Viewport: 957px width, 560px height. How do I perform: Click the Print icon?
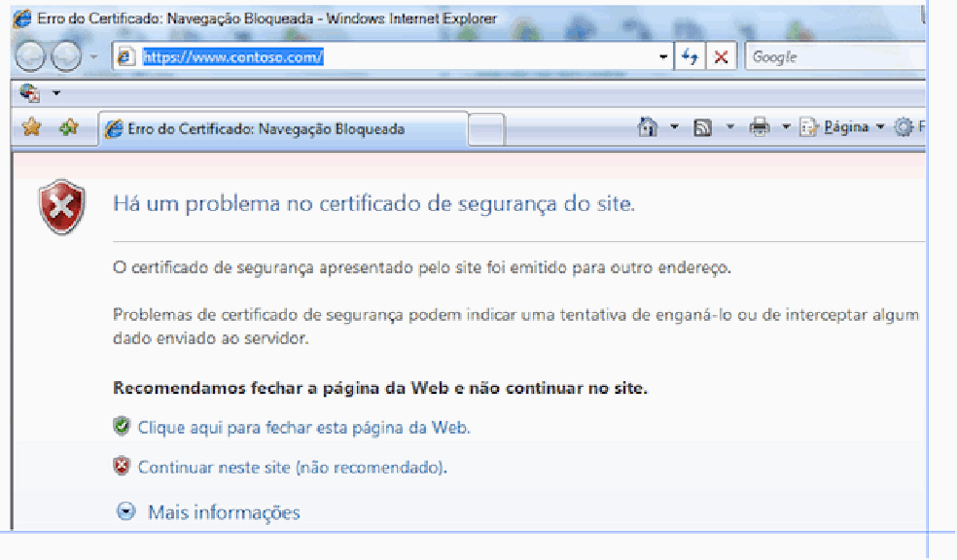click(758, 126)
